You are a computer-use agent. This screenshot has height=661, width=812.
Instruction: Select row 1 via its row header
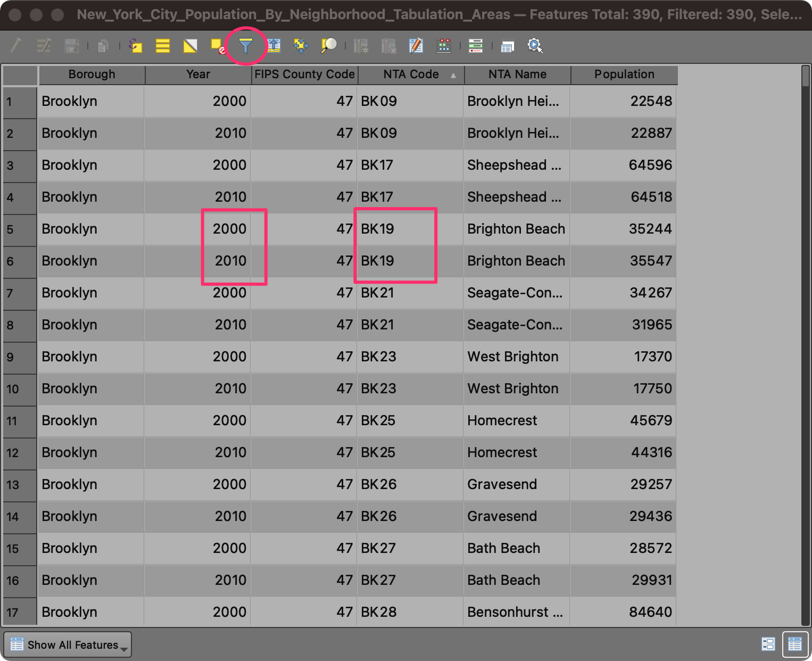pyautogui.click(x=20, y=102)
